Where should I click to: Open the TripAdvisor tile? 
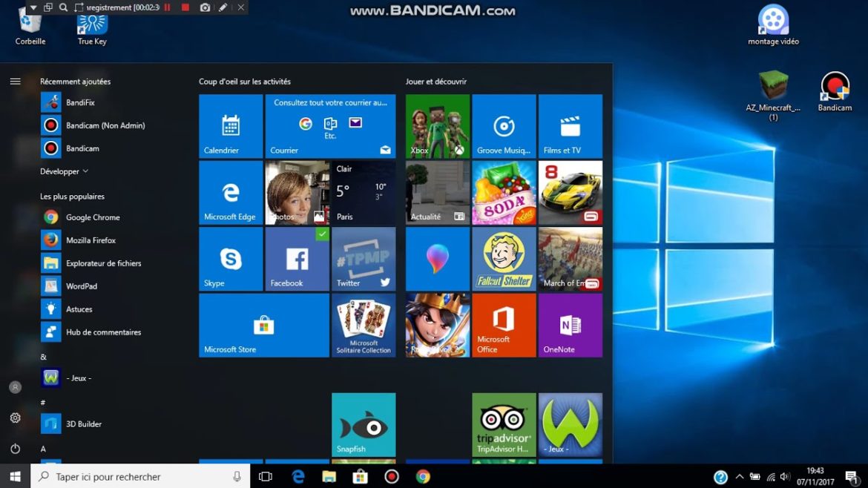tap(504, 424)
